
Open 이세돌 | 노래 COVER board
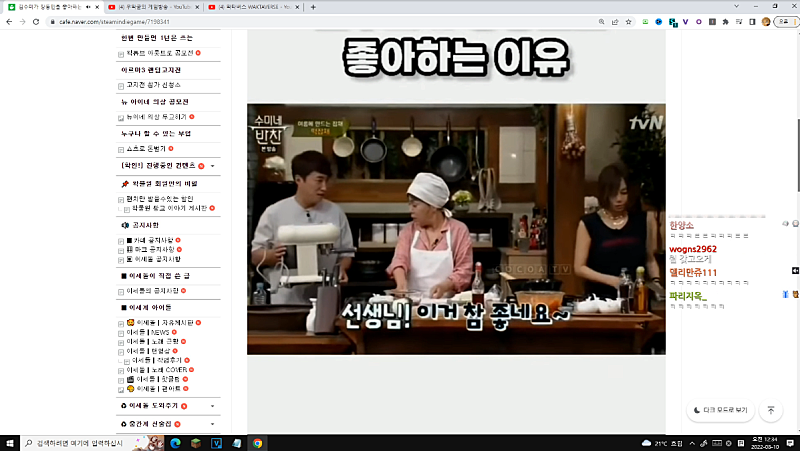157,370
